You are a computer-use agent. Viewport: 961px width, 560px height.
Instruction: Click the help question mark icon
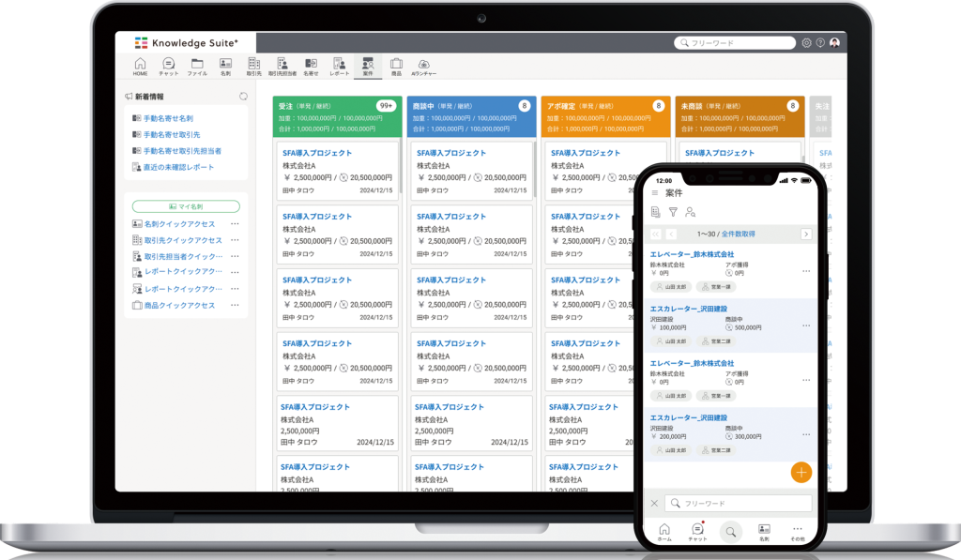click(820, 43)
